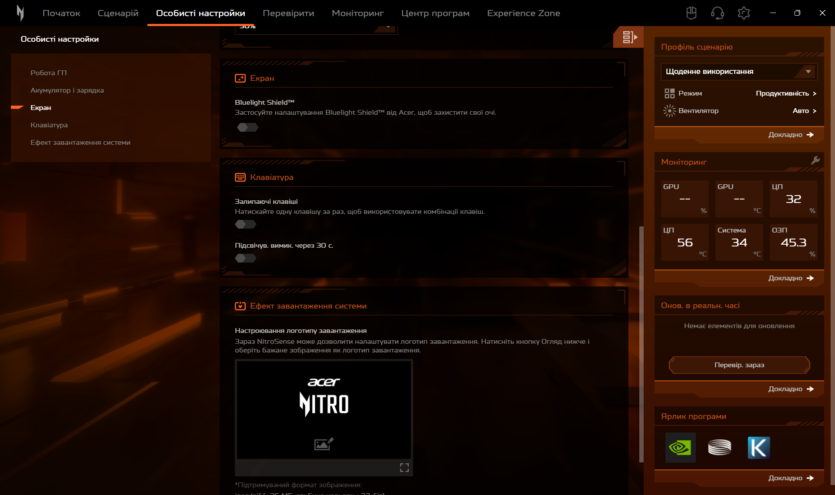Click the headset support icon

click(717, 13)
